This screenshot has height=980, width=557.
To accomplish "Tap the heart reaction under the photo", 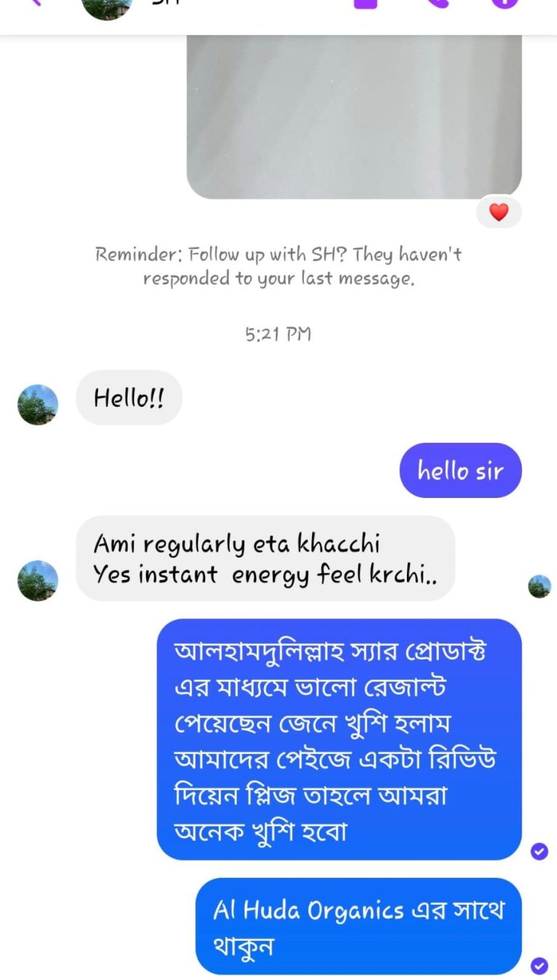I will click(x=499, y=212).
